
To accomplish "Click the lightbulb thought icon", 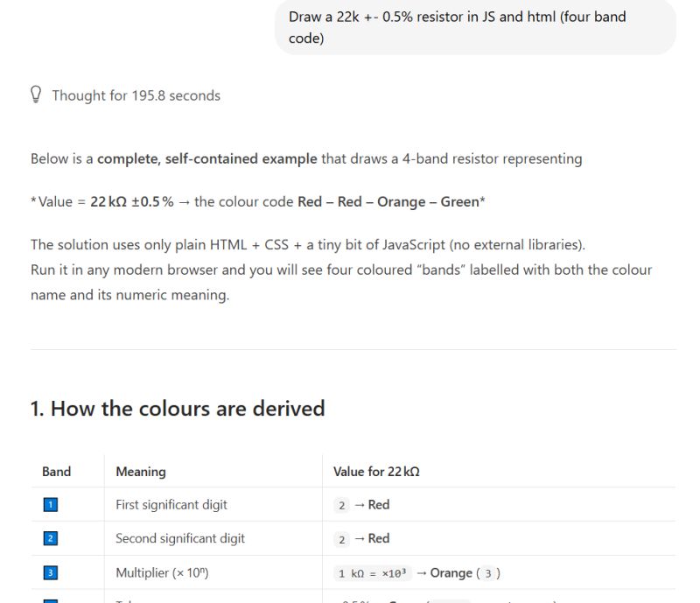I will 37,95.
